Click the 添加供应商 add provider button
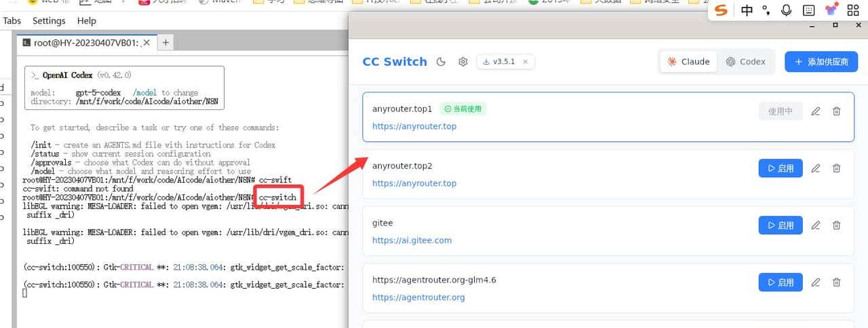 [821, 62]
